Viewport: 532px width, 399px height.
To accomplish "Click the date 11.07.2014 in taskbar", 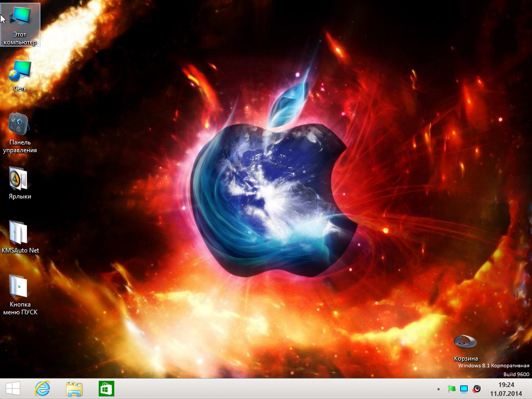I will click(506, 394).
